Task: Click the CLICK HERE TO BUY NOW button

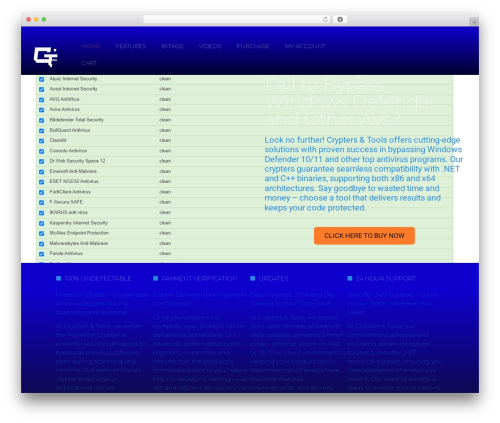Action: (x=364, y=236)
